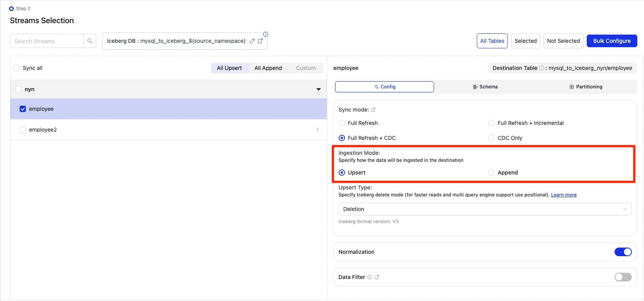Screen dimensions: 644x301
Task: Enable the Data Filter toggle
Action: pyautogui.click(x=623, y=277)
